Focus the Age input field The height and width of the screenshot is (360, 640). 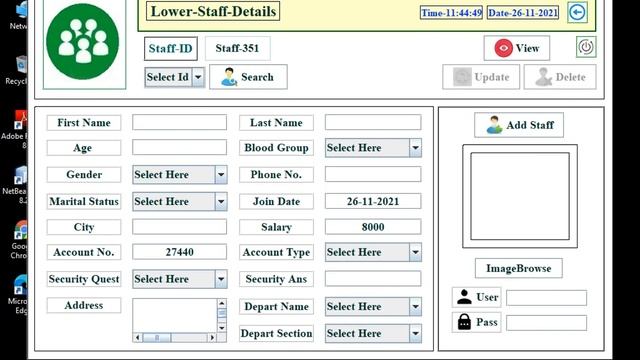coord(179,147)
